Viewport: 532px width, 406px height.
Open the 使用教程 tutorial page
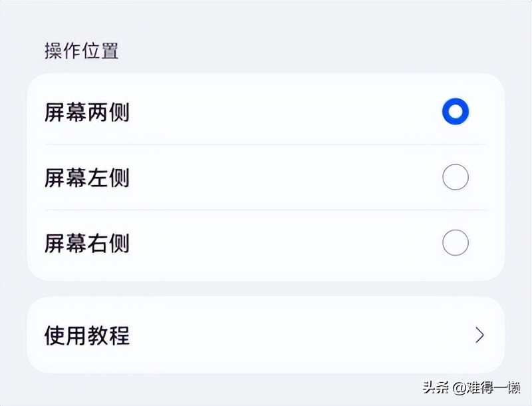click(266, 337)
